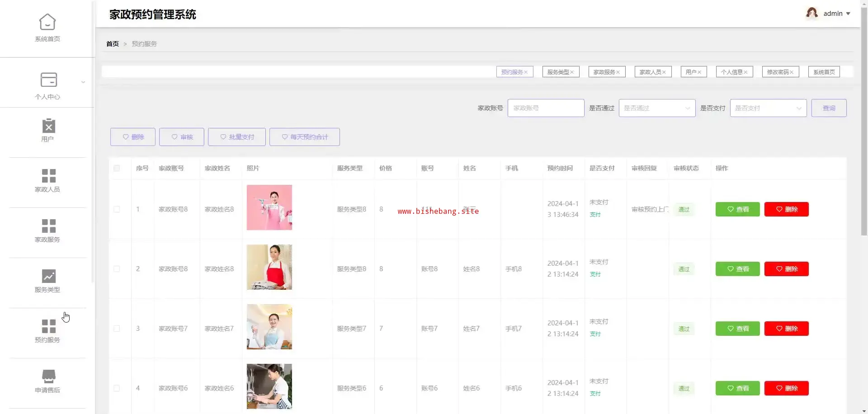Viewport: 868px width, 414px height.
Task: Open the row 2 red apron photo
Action: 269,267
